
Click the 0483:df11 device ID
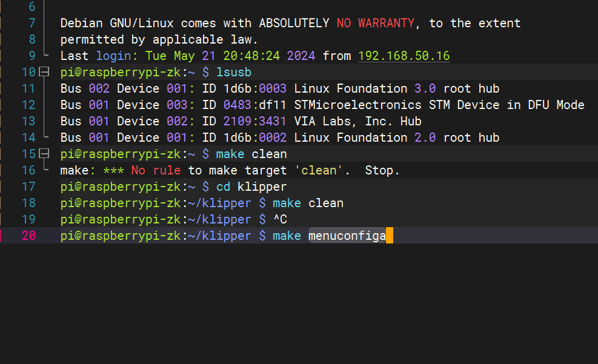click(254, 105)
